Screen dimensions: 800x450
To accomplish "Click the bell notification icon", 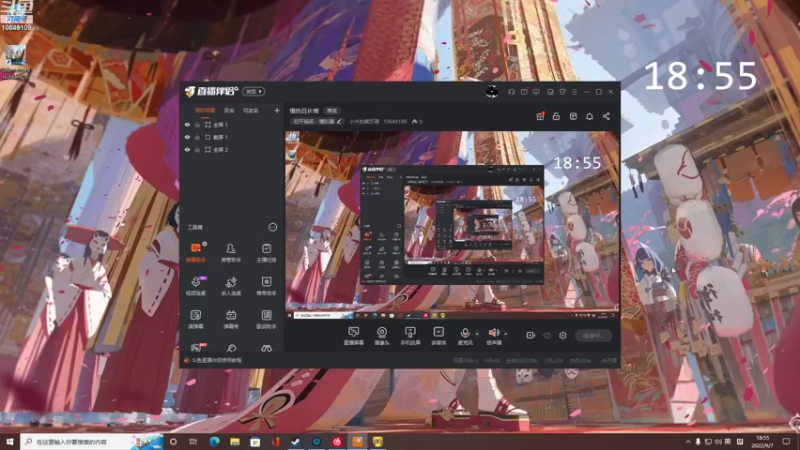I will (589, 116).
